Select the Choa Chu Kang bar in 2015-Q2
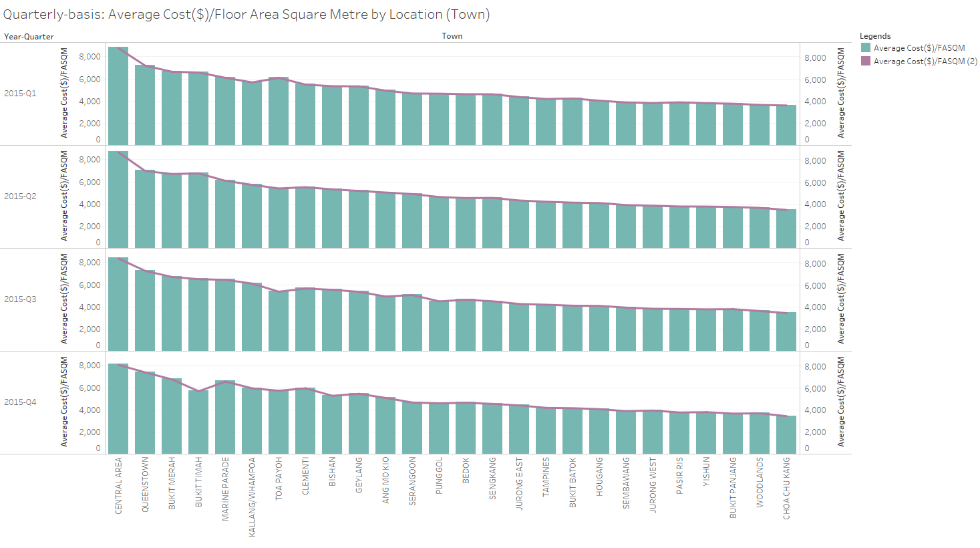The width and height of the screenshot is (980, 548). (786, 229)
